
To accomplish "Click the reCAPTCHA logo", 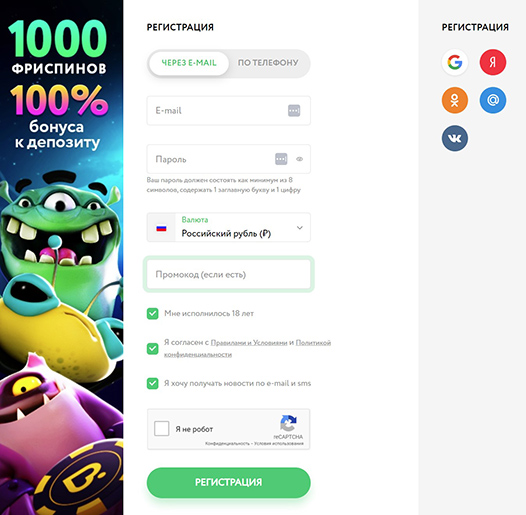I will (x=288, y=423).
